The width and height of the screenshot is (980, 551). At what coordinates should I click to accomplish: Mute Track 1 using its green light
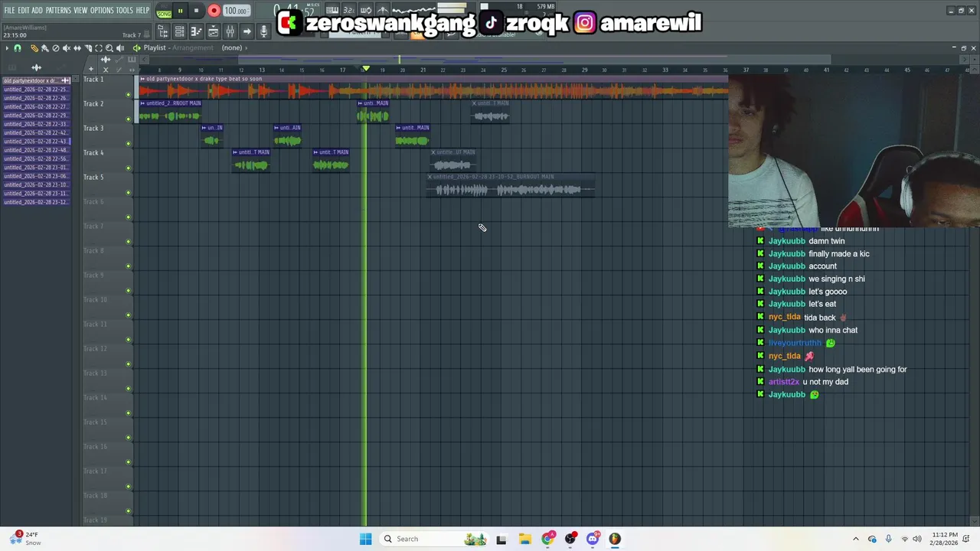(x=128, y=95)
